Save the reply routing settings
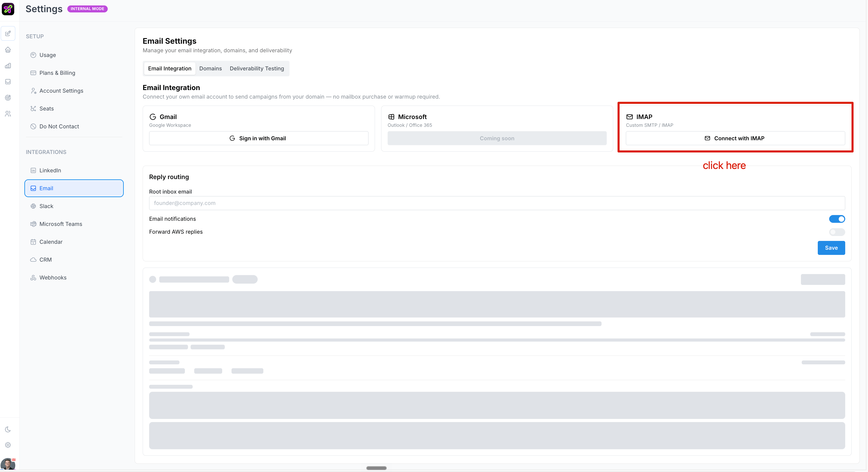 [x=831, y=248]
